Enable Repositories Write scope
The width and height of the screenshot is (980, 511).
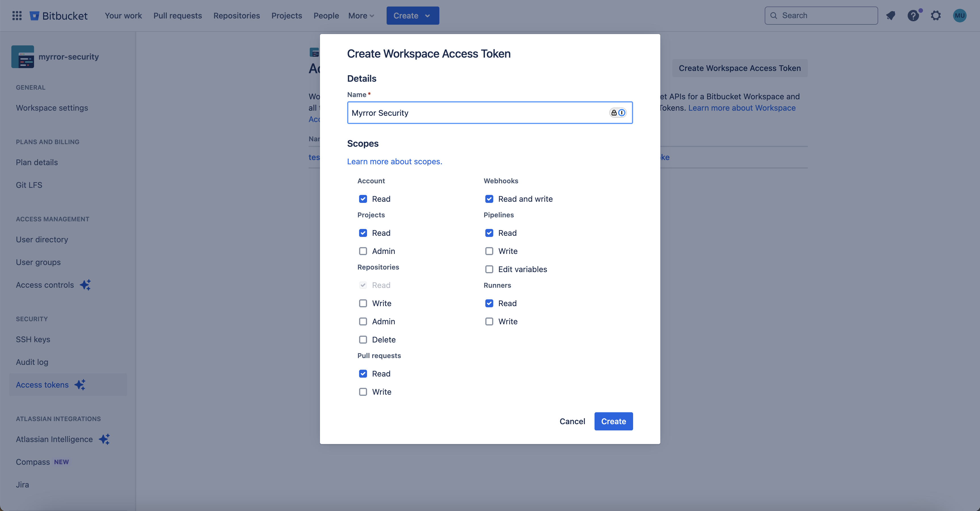363,303
